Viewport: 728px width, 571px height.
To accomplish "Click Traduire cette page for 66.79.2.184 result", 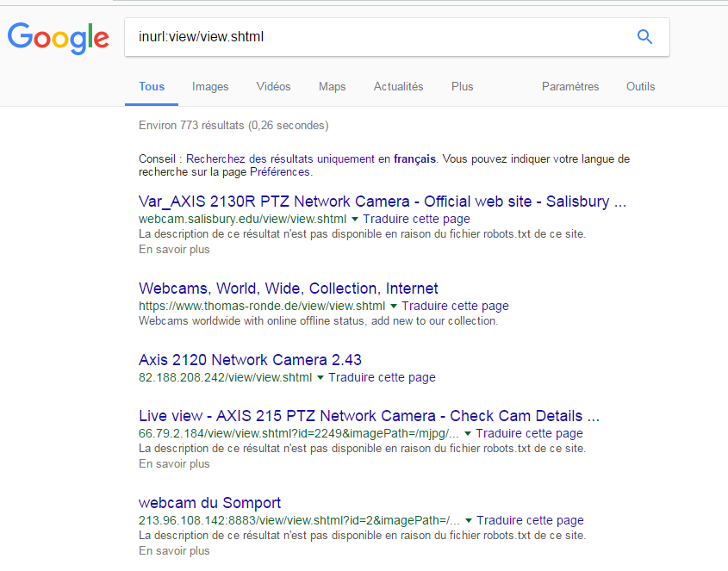I will click(529, 433).
